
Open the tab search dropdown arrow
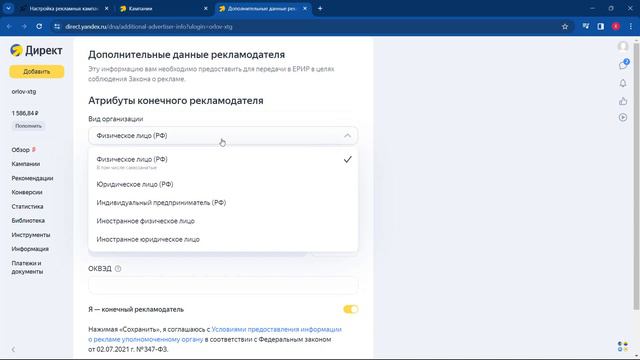coord(8,8)
